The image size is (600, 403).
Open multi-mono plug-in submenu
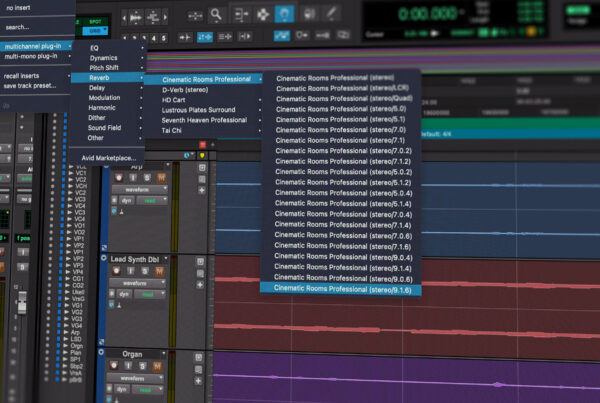(36, 56)
